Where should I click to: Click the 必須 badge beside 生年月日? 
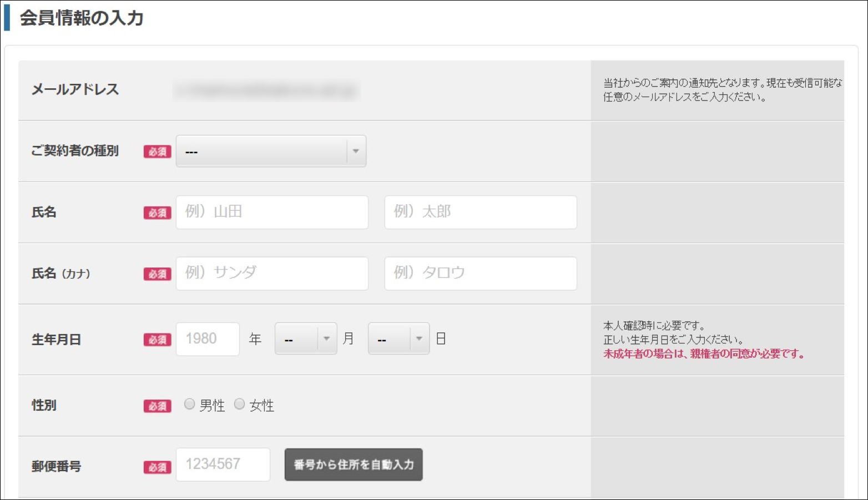pos(158,340)
